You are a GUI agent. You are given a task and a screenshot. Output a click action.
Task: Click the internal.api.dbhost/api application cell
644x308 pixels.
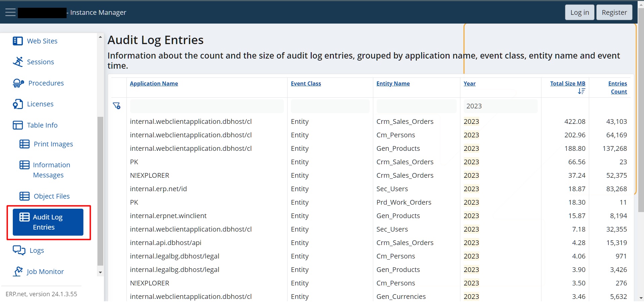(165, 243)
